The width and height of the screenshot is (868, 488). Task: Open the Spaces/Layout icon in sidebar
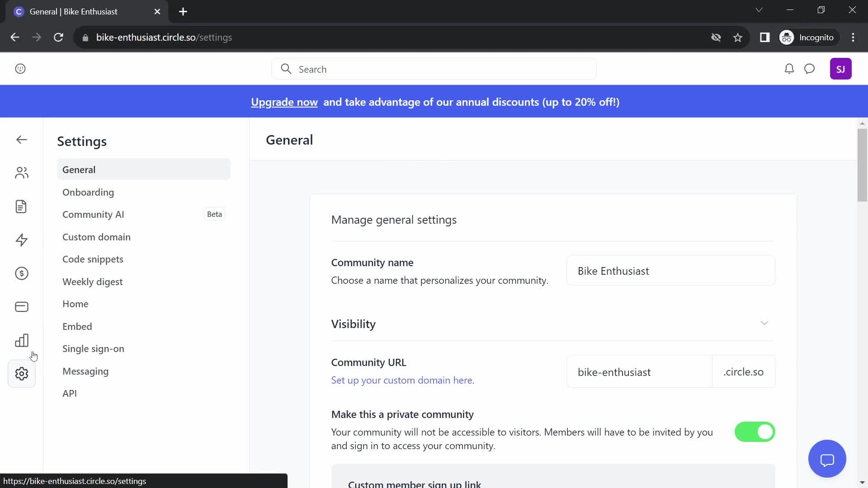click(x=21, y=307)
